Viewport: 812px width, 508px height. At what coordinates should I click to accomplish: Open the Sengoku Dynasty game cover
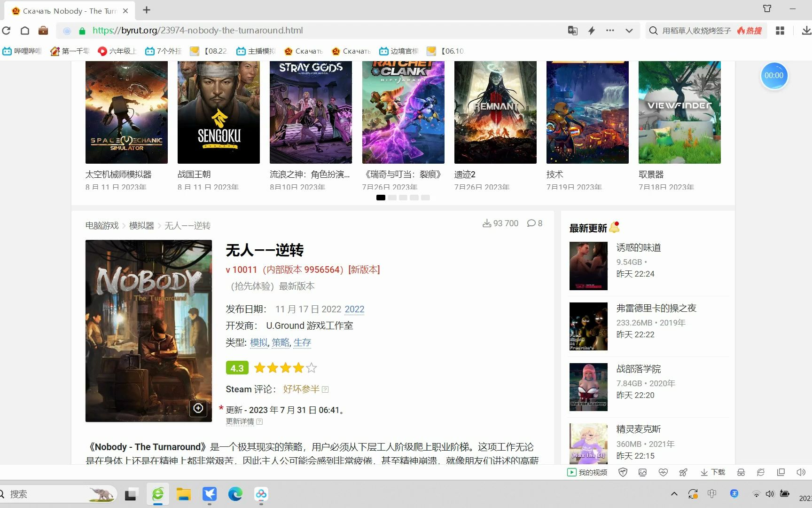point(219,112)
